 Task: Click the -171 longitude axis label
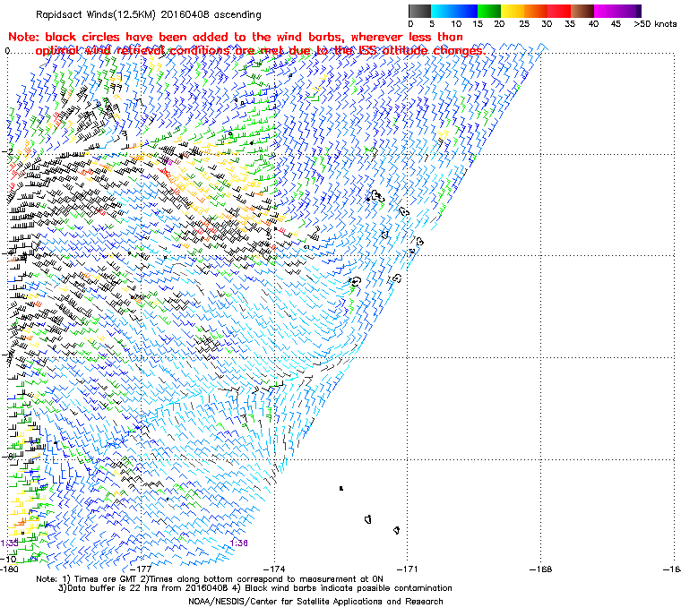coord(408,569)
